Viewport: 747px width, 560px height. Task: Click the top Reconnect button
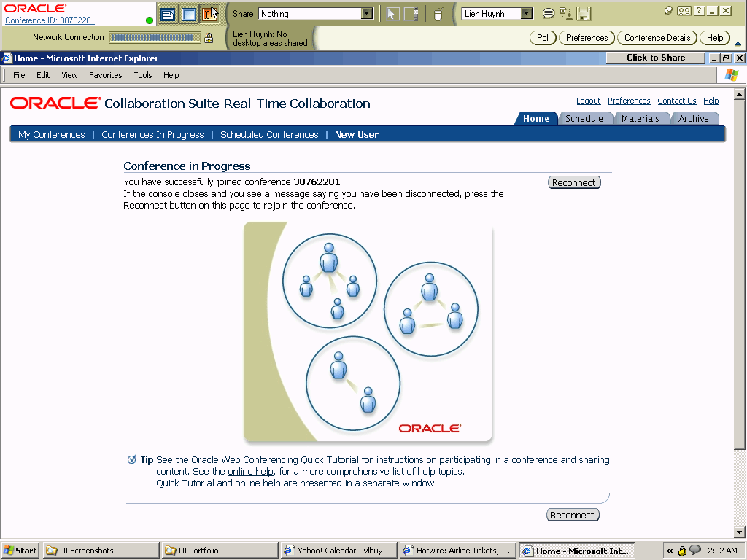(574, 182)
